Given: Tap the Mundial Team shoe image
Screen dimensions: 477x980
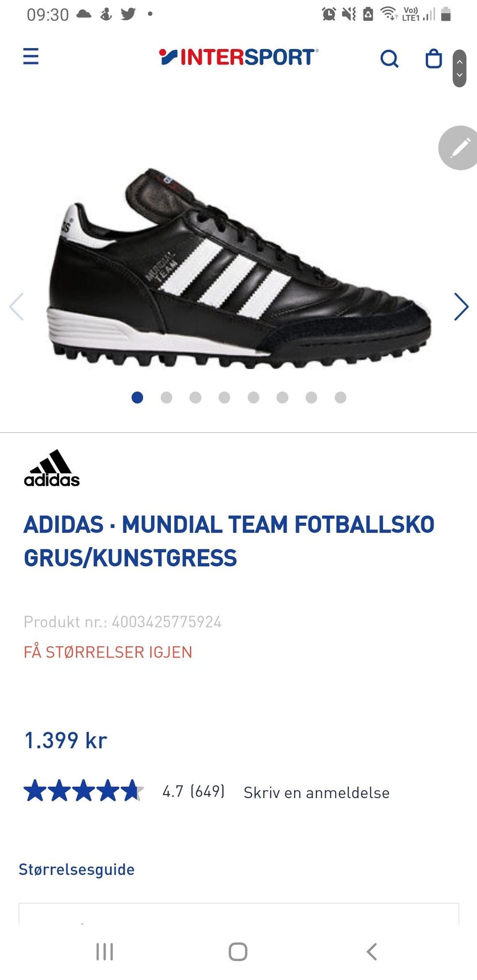Looking at the screenshot, I should pyautogui.click(x=239, y=269).
